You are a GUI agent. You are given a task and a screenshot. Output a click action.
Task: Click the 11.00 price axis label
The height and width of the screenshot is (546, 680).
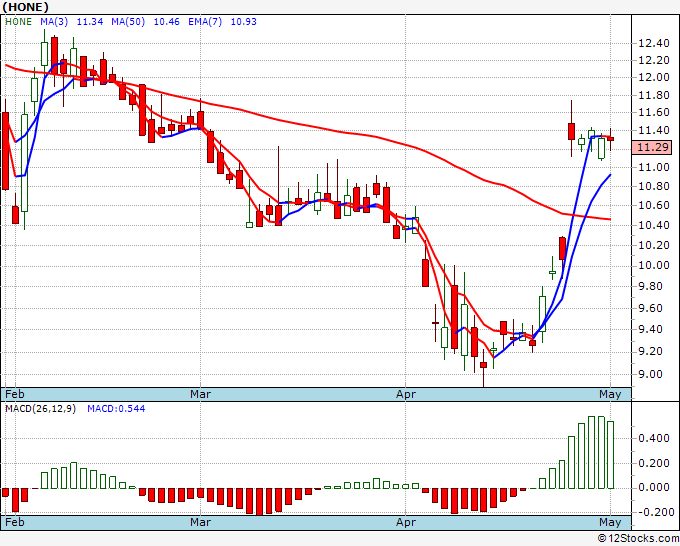(654, 167)
